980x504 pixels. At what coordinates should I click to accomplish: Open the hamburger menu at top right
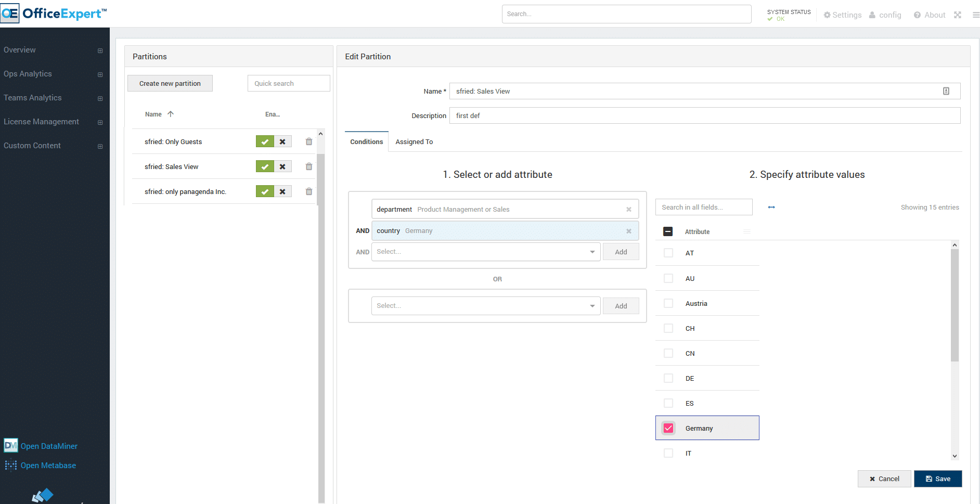coord(976,15)
